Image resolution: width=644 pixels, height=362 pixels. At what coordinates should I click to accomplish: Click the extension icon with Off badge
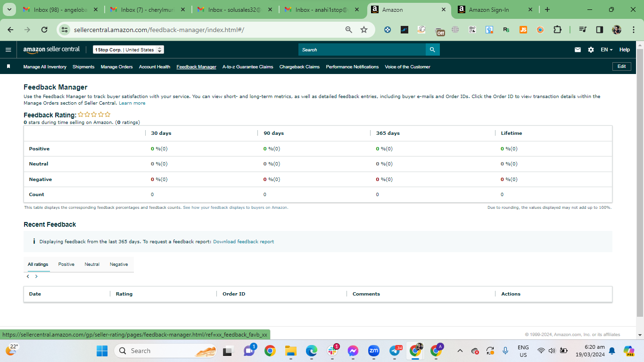[x=439, y=31]
